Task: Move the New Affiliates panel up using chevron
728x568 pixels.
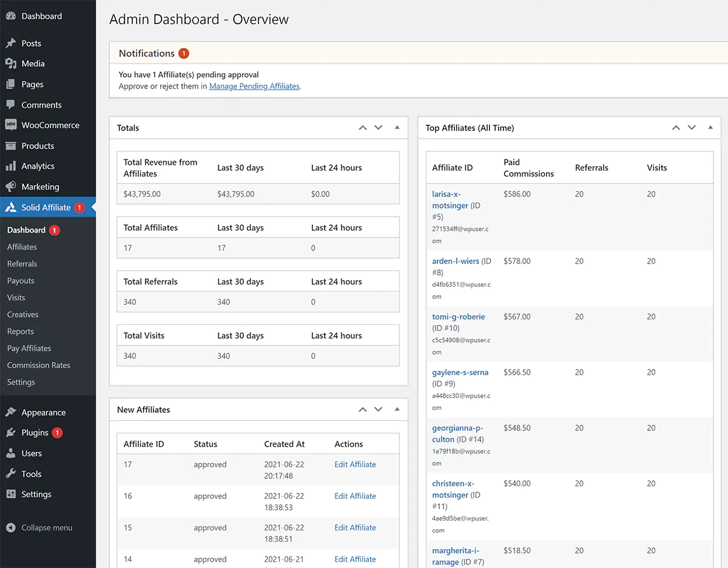Action: click(362, 409)
